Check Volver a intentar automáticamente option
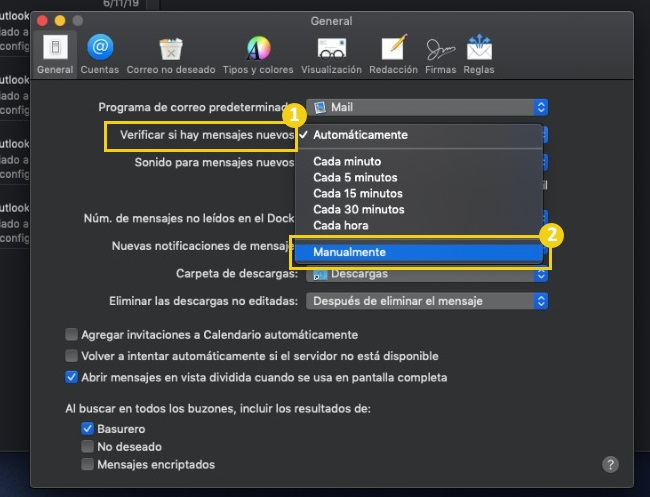 coord(71,356)
